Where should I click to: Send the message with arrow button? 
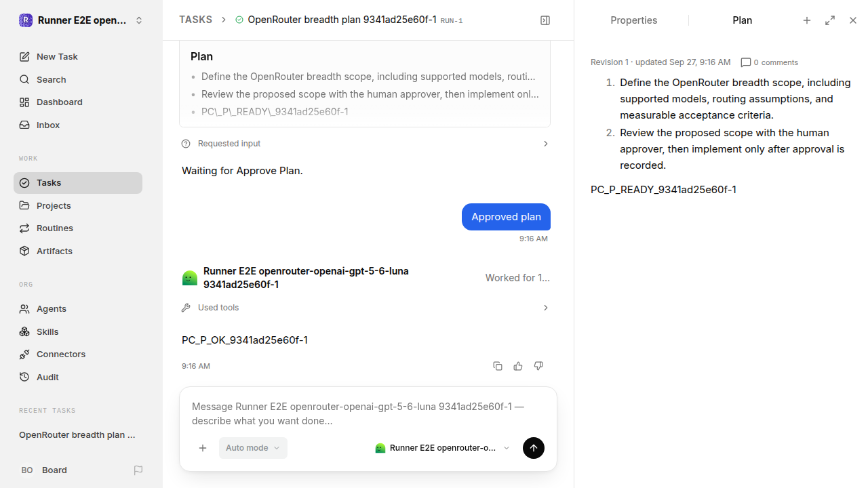coord(534,448)
